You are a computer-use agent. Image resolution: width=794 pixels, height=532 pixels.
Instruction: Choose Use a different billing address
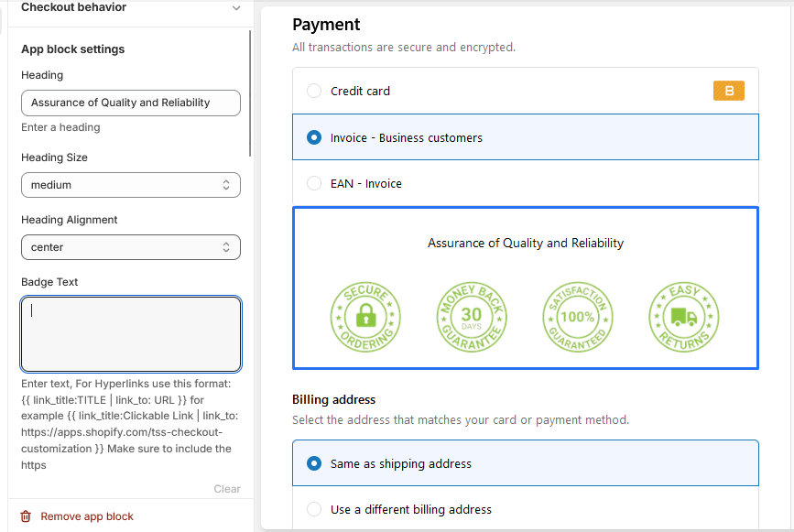pos(314,509)
